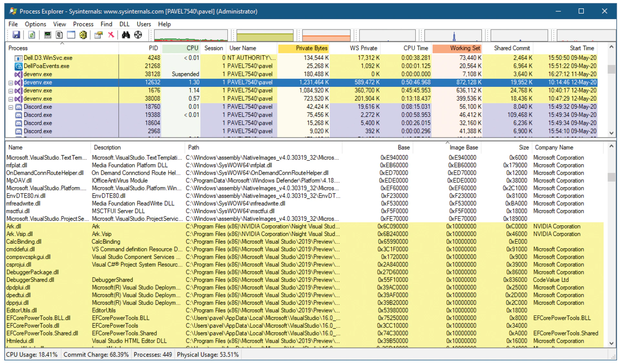
Task: Open the Help menu
Action: pos(164,24)
